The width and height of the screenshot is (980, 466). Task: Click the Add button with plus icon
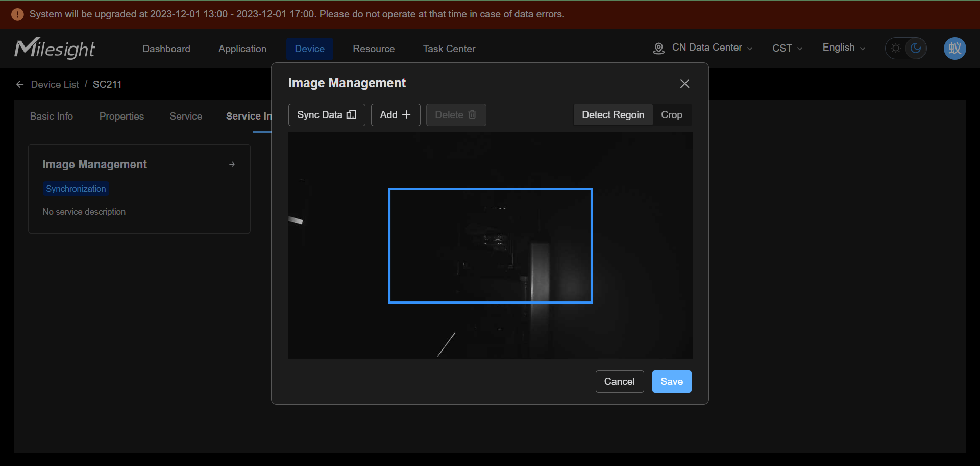pyautogui.click(x=396, y=115)
